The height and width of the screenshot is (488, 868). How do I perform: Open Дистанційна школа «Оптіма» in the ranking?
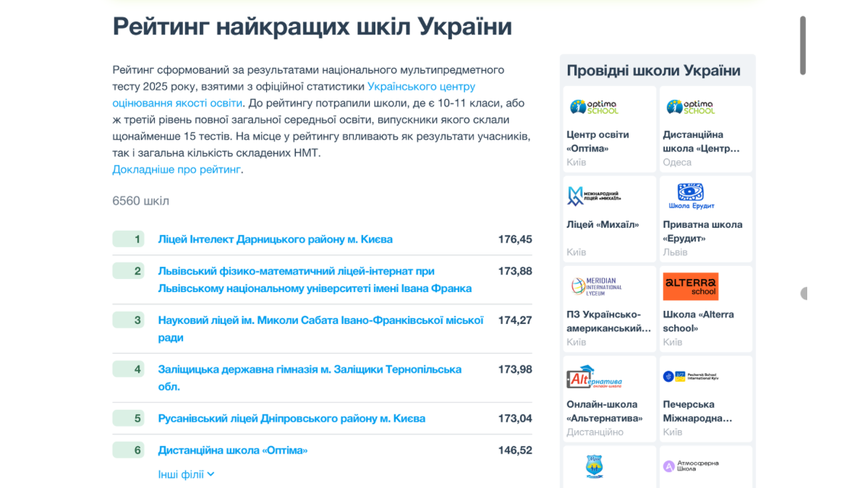click(233, 450)
